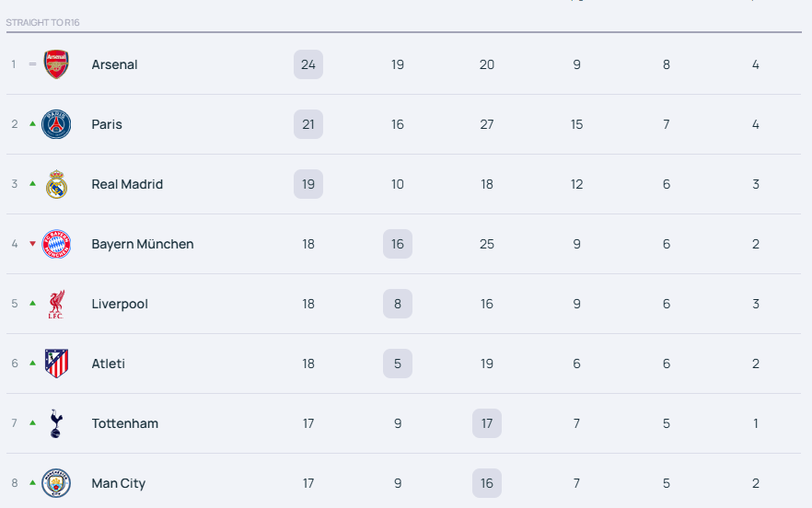This screenshot has height=508, width=812.
Task: Click Arsenal's highlighted 24 points value
Action: click(308, 64)
